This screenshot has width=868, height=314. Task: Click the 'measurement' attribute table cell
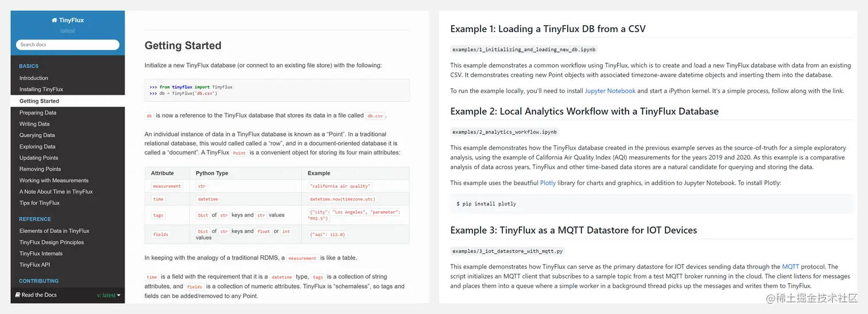click(x=166, y=186)
